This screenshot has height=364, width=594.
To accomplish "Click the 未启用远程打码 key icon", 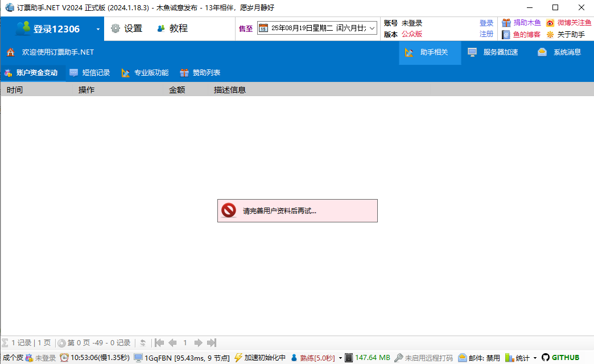I will point(398,358).
